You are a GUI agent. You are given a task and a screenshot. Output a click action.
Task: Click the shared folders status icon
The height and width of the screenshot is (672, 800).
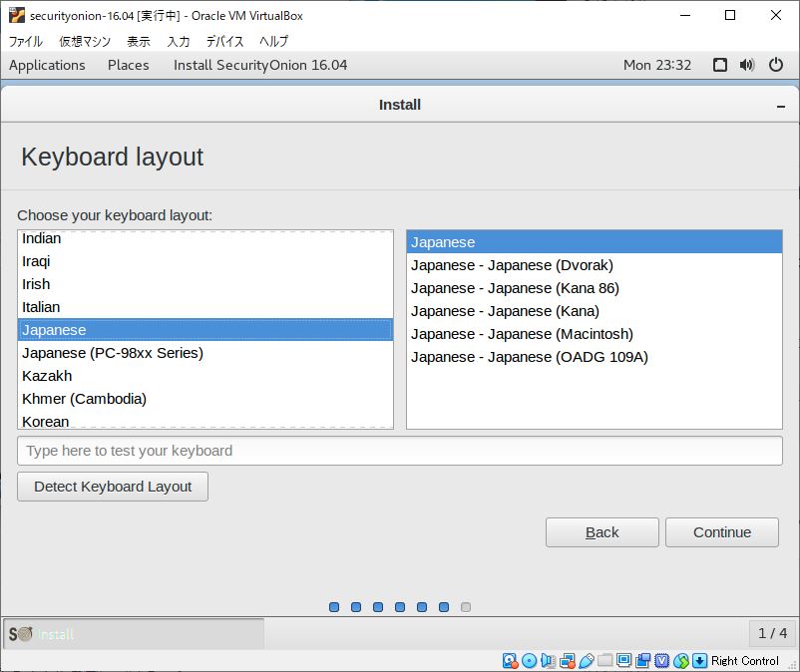[604, 661]
